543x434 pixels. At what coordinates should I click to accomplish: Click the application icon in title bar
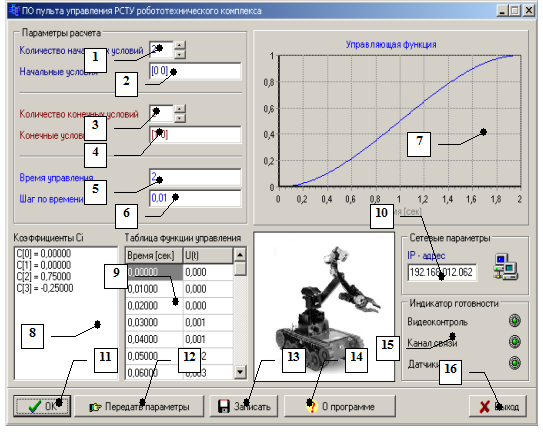coord(14,10)
